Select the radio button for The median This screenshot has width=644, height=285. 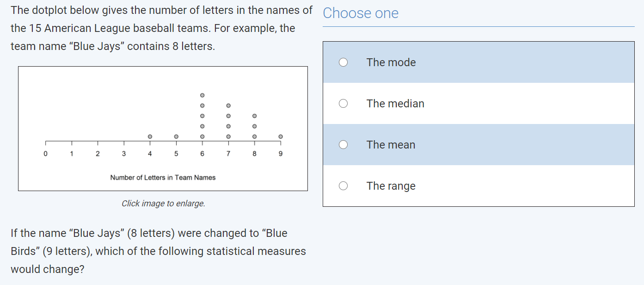343,104
